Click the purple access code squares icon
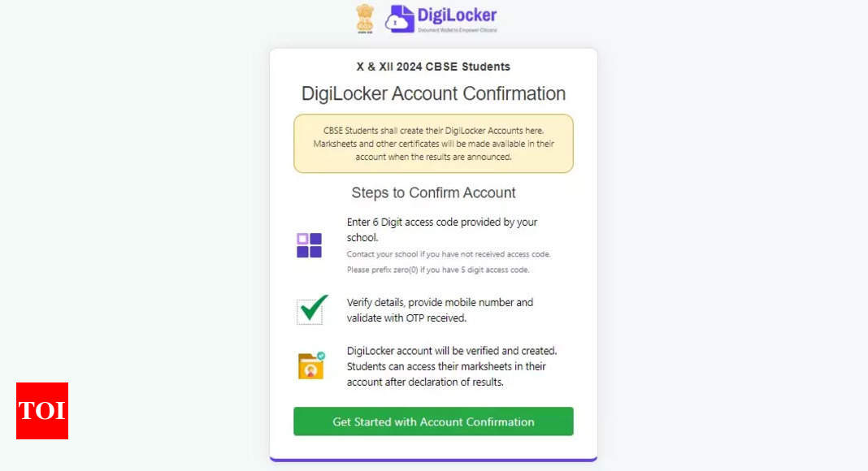Image resolution: width=868 pixels, height=471 pixels. tap(310, 245)
